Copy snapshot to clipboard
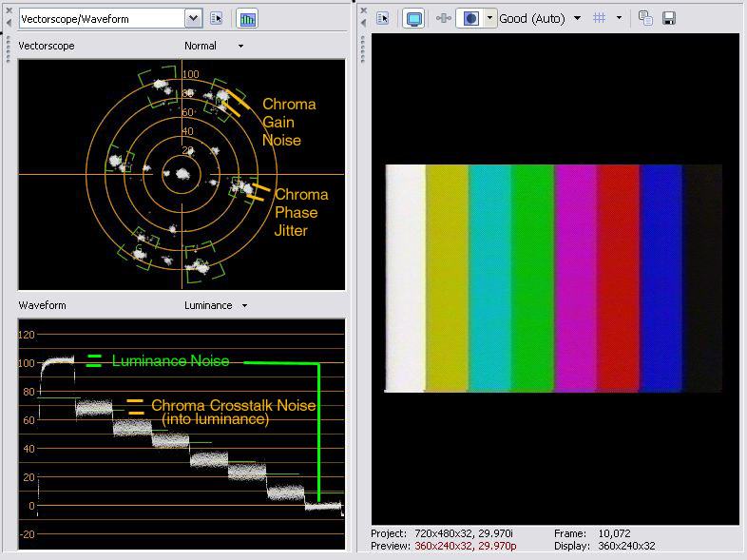This screenshot has height=560, width=747. click(x=645, y=18)
